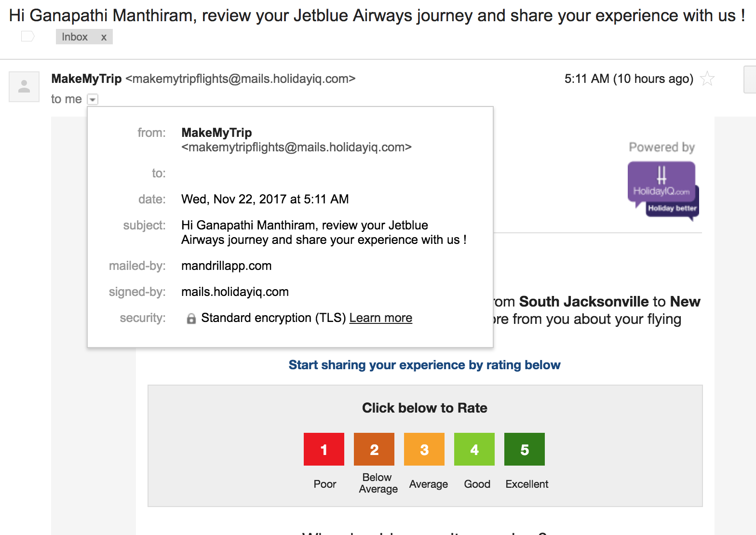
Task: Star this MakeMyTrip email
Action: [x=707, y=79]
